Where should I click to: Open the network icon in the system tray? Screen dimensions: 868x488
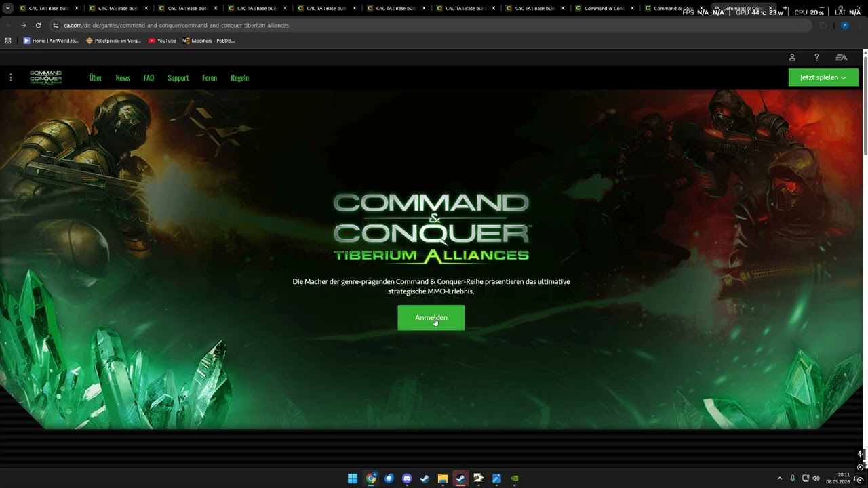tap(805, 479)
